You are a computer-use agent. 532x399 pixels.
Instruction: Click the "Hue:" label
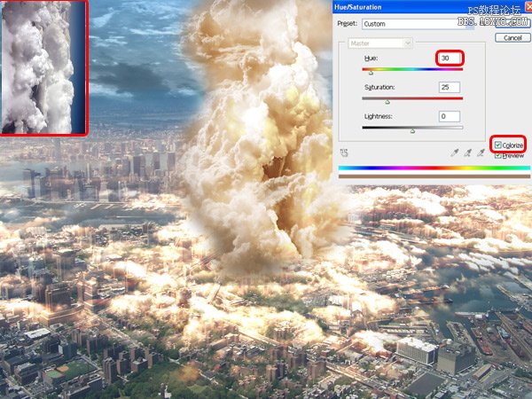pos(371,59)
